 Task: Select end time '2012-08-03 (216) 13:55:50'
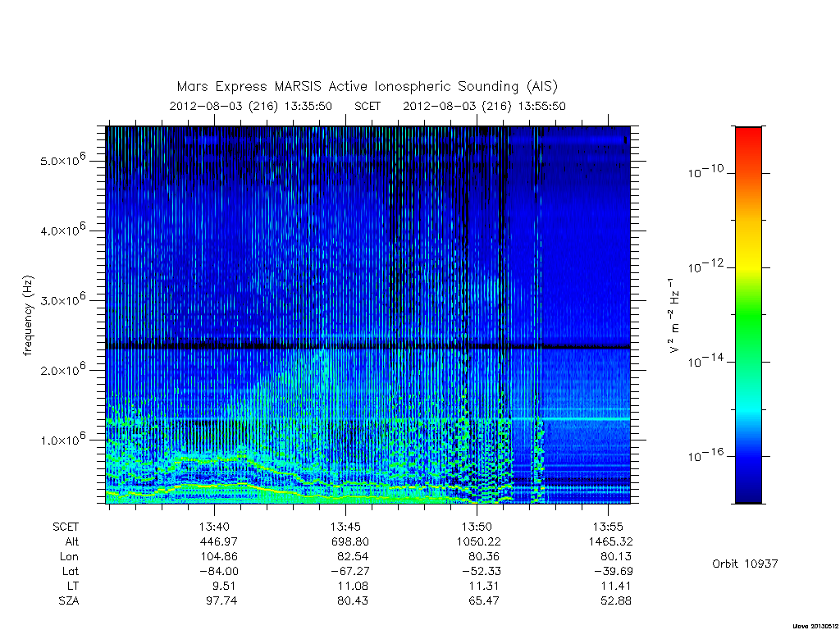tap(484, 106)
